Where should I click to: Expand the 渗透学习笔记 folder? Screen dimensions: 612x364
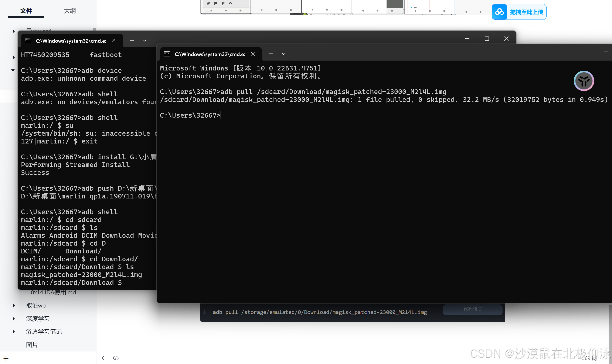click(14, 332)
